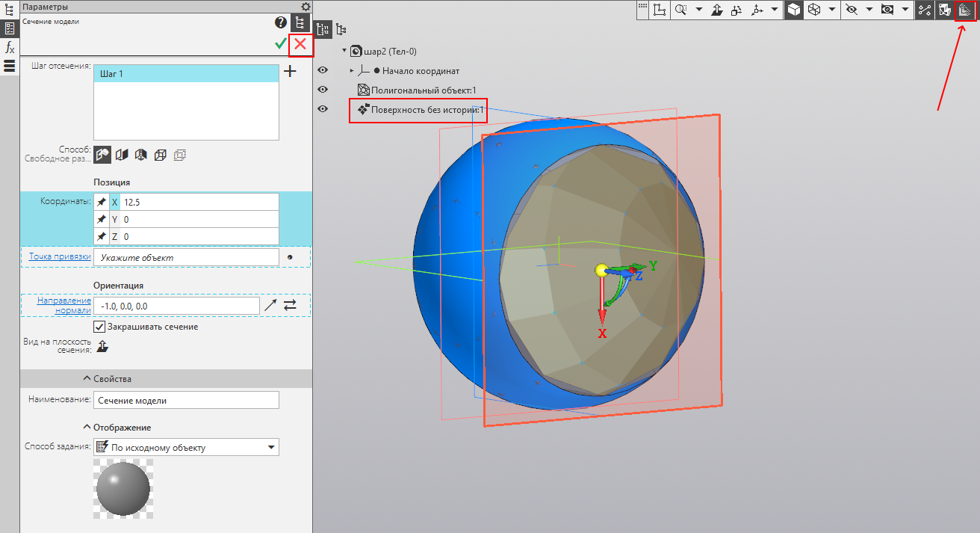Click the red X cancel button
This screenshot has width=980, height=533.
tap(300, 44)
